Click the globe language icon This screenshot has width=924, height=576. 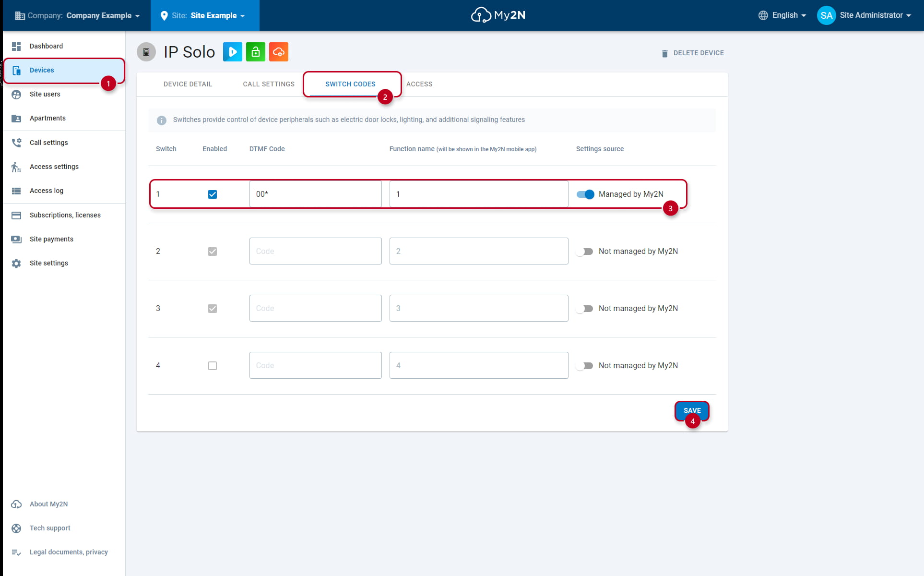763,15
